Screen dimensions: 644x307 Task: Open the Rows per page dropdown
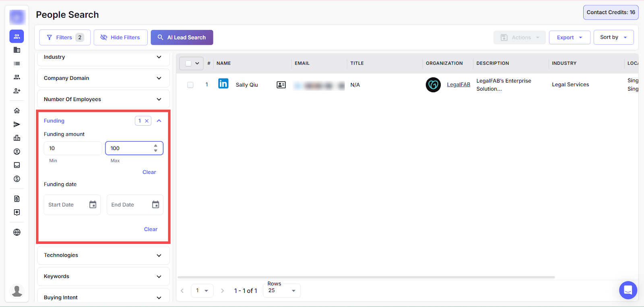point(282,290)
